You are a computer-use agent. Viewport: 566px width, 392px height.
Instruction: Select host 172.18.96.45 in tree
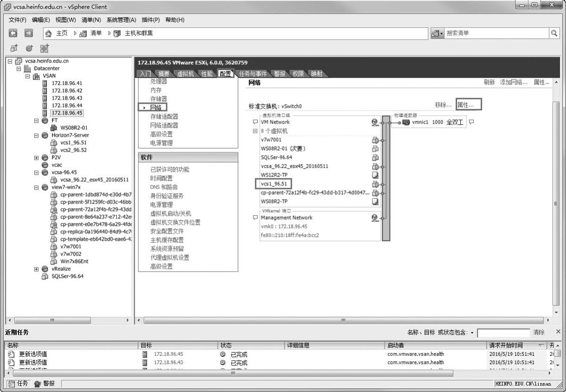[67, 113]
